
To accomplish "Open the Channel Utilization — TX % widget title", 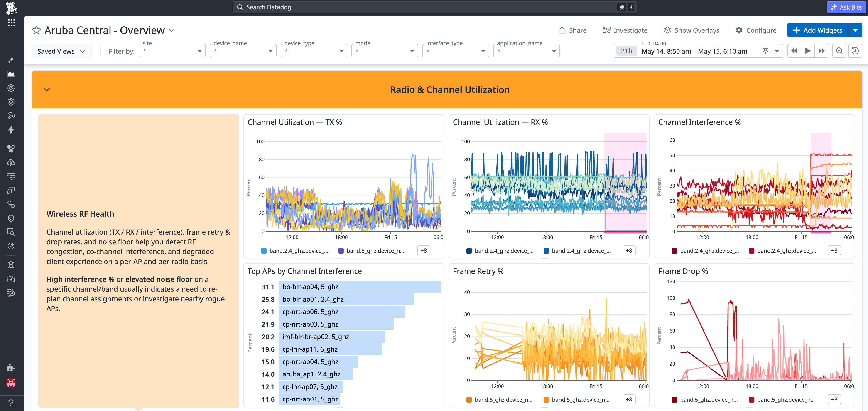I will [294, 122].
